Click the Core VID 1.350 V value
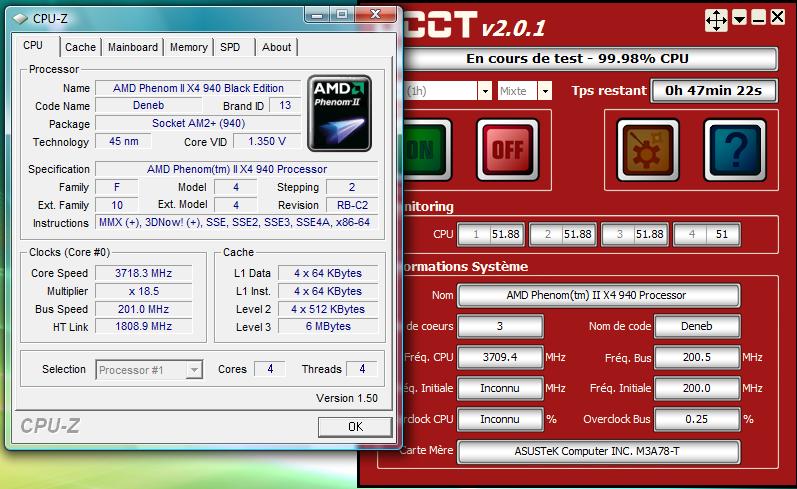Screen dimensions: 797x489 pyautogui.click(x=267, y=141)
